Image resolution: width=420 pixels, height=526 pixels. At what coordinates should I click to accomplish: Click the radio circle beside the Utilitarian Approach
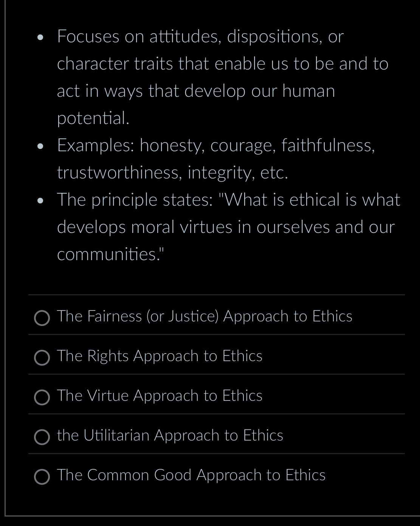(42, 437)
